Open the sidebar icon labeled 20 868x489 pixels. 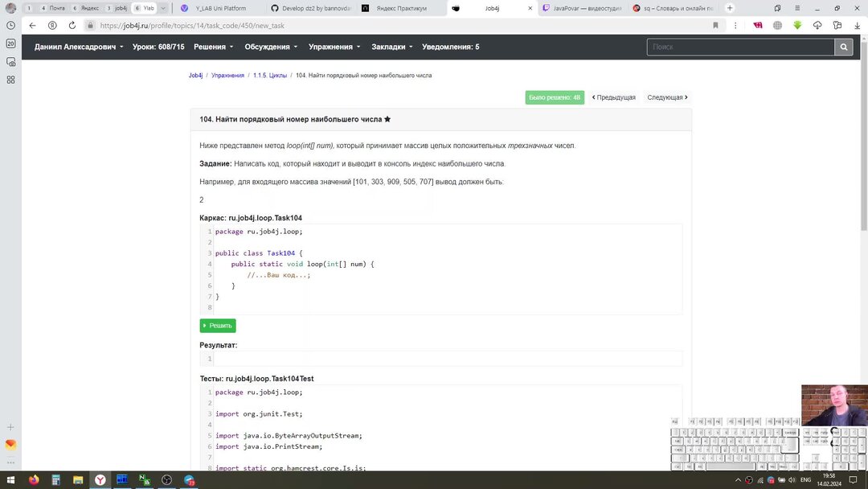(10, 43)
